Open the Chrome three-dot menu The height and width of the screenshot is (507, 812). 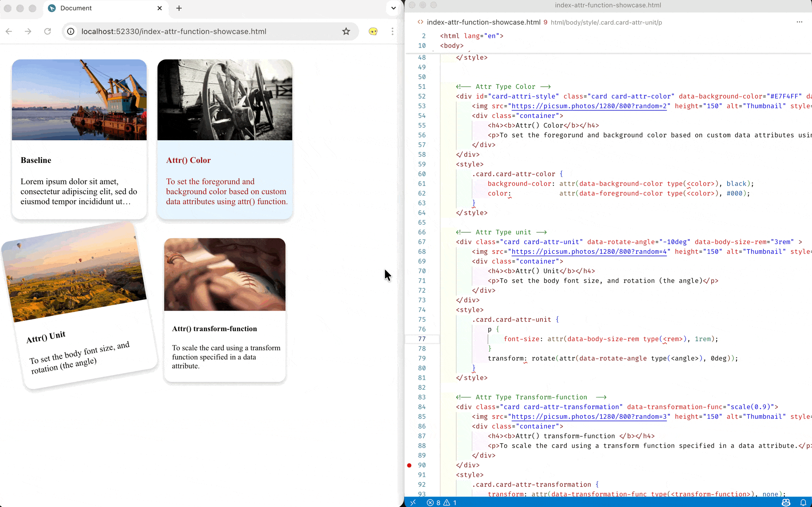[x=392, y=31]
